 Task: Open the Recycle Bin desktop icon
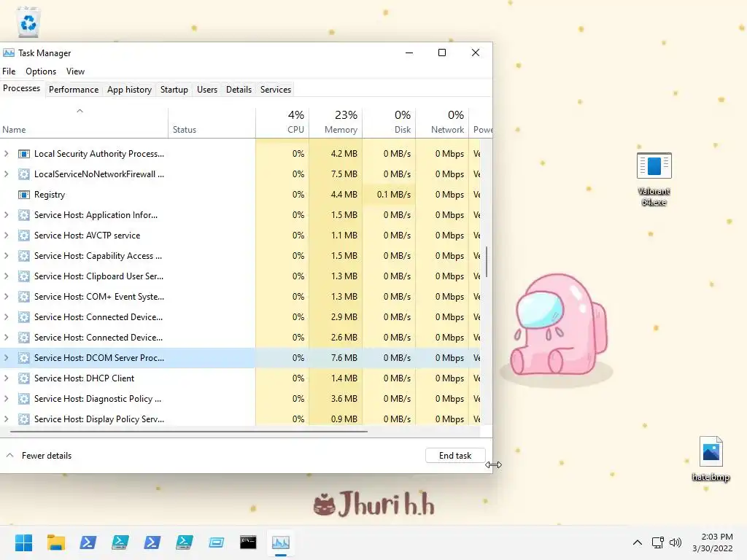click(28, 22)
